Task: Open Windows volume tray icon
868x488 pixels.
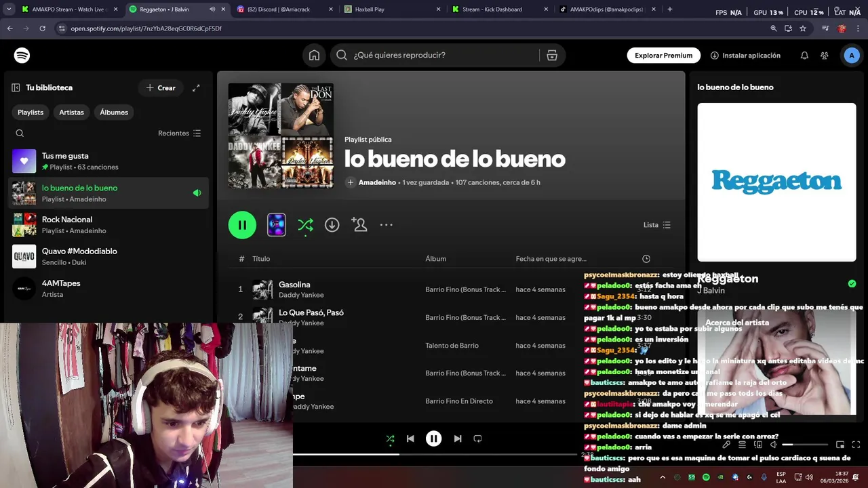Action: pos(809,477)
